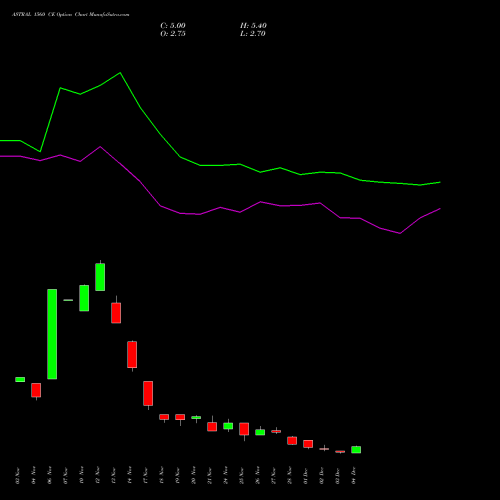Click the '04 Dec' date axis label
500x500 pixels.
pos(354,476)
